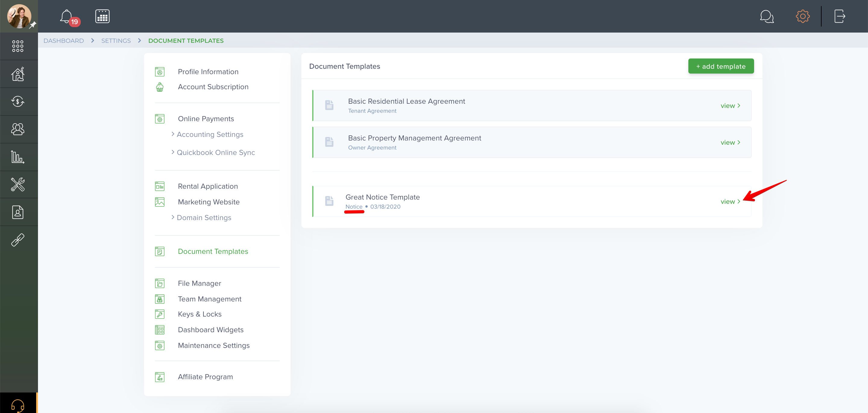868x413 pixels.
Task: Open Account Subscription settings
Action: 213,87
